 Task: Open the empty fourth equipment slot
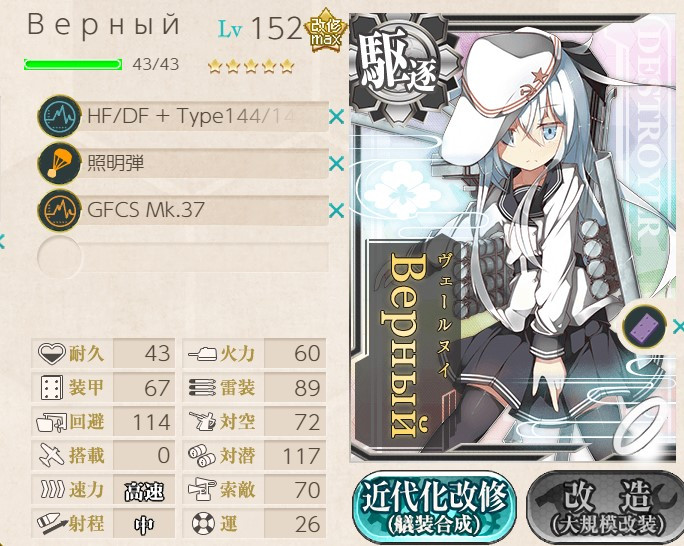tap(183, 257)
